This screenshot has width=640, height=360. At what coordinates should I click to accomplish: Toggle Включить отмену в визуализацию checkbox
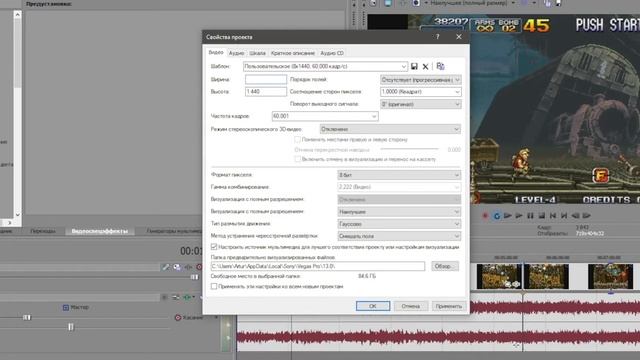click(298, 159)
